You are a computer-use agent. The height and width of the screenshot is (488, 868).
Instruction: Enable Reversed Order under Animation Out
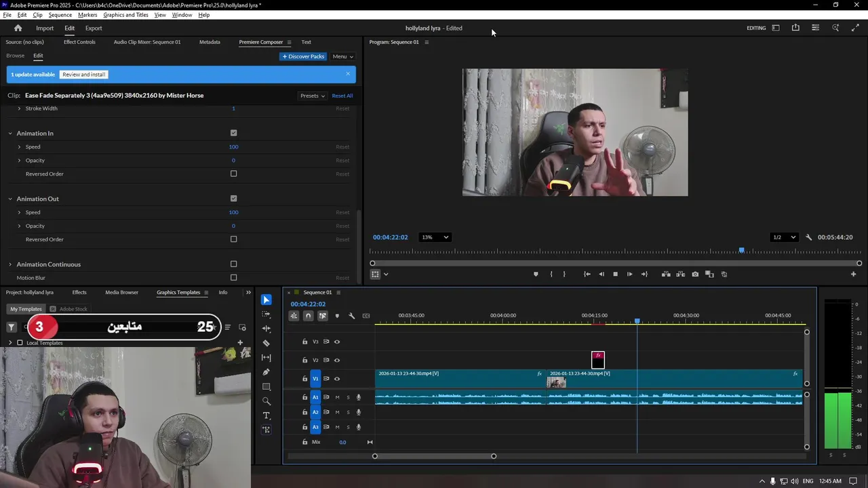[233, 239]
